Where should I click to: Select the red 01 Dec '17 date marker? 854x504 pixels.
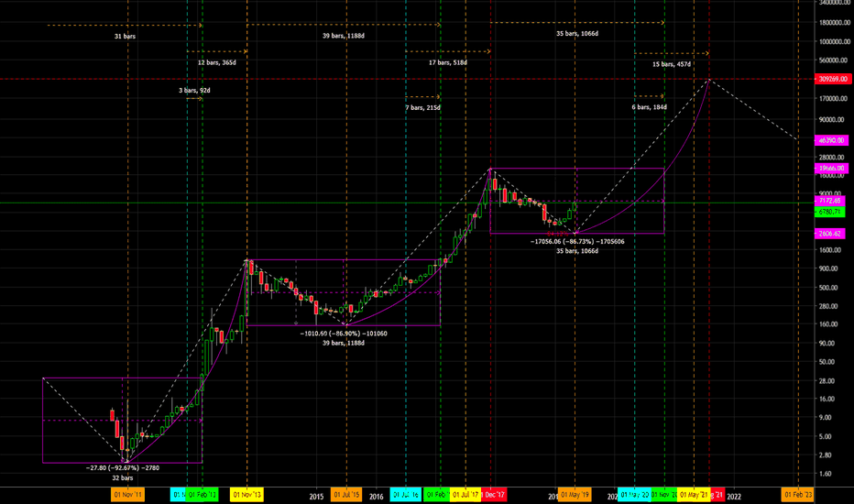click(x=494, y=495)
